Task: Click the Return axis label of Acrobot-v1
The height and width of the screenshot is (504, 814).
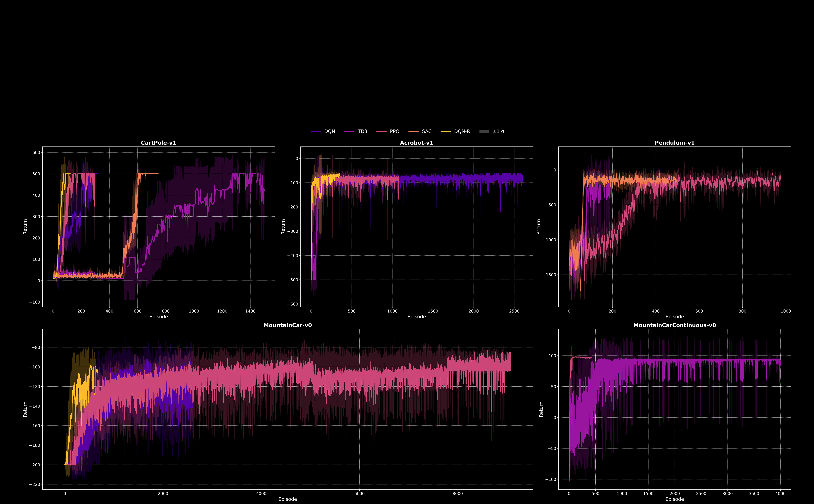Action: pyautogui.click(x=283, y=227)
